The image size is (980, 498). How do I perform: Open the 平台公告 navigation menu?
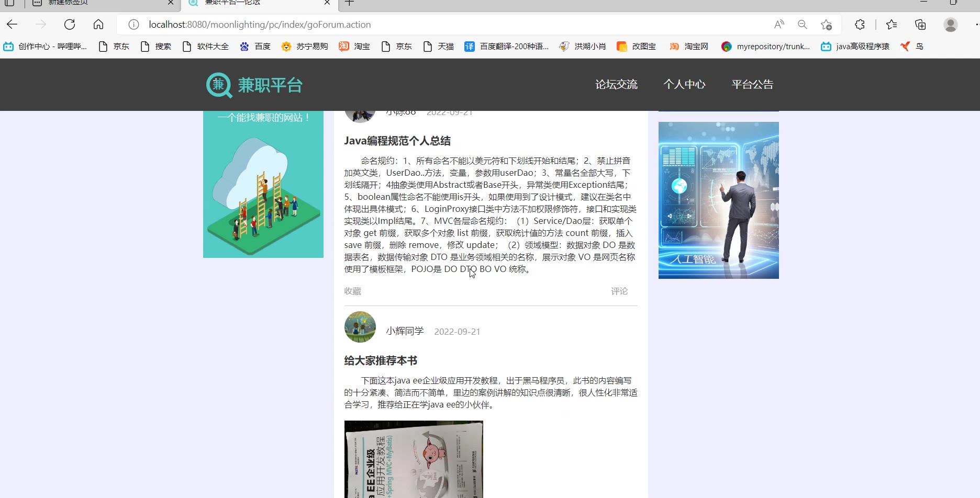point(752,84)
